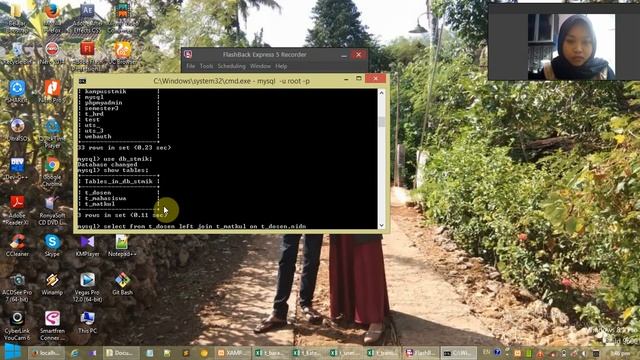Open the Vegas Pro 12.0 desktop shortcut
640x360 pixels.
pyautogui.click(x=87, y=287)
